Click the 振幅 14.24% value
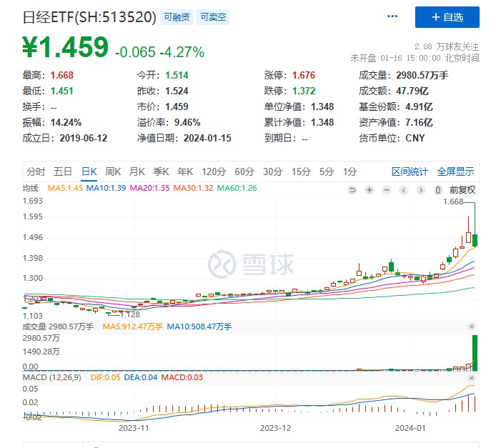 point(66,122)
